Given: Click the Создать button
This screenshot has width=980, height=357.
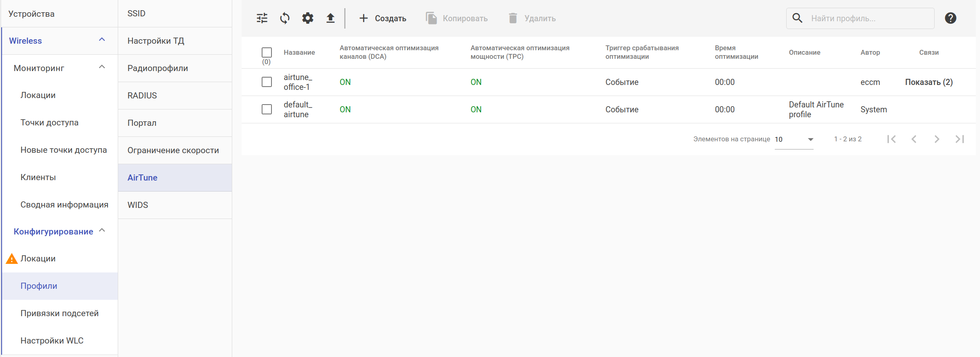Looking at the screenshot, I should [383, 18].
